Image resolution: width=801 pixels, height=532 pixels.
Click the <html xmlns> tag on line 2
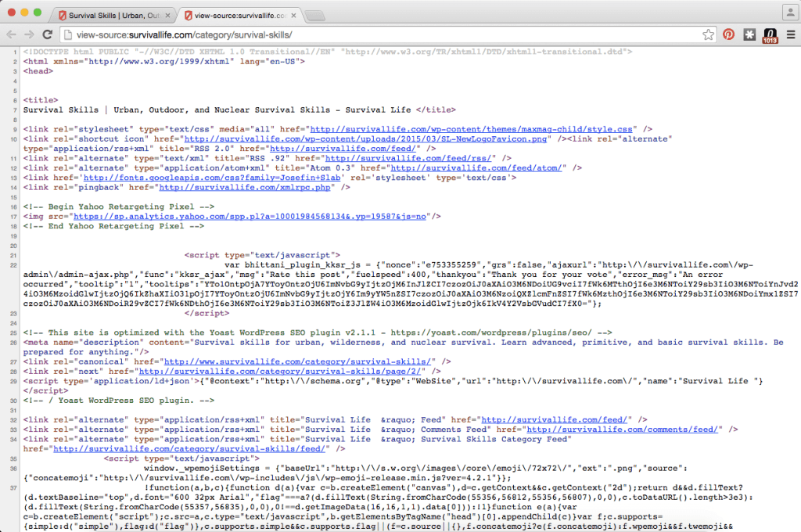(x=164, y=61)
